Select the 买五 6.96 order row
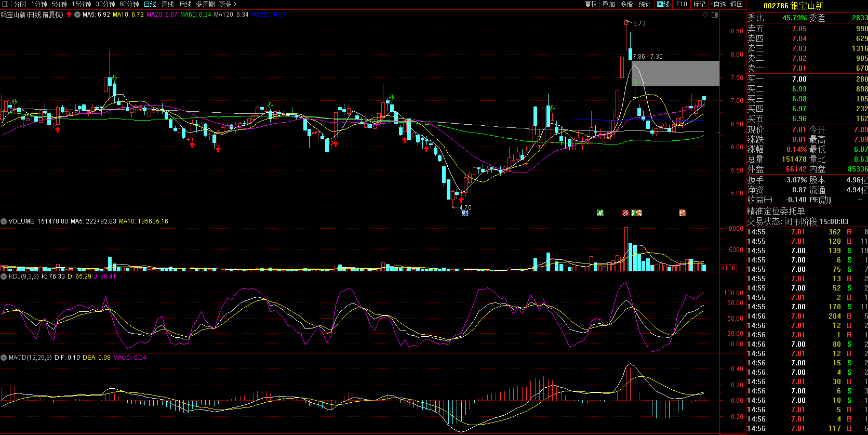 click(x=807, y=118)
